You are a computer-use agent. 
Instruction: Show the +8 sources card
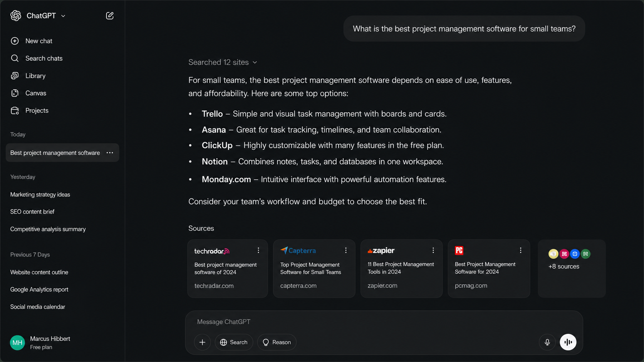pyautogui.click(x=572, y=269)
